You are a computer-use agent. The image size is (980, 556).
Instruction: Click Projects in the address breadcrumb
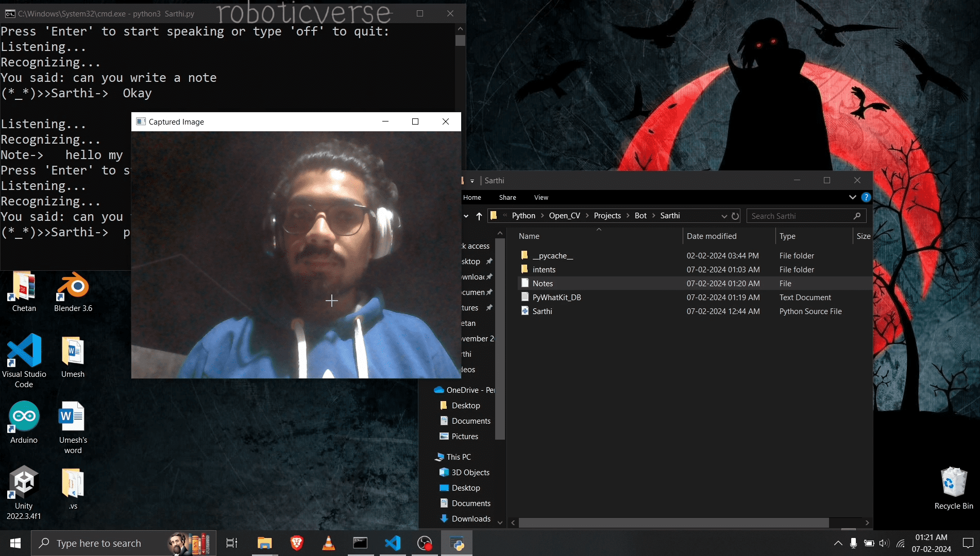coord(607,216)
